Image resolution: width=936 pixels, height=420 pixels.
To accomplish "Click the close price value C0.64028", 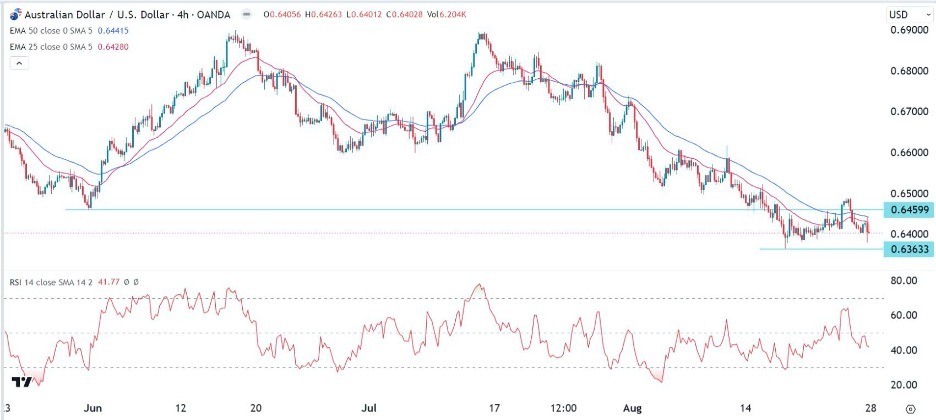I will (404, 15).
